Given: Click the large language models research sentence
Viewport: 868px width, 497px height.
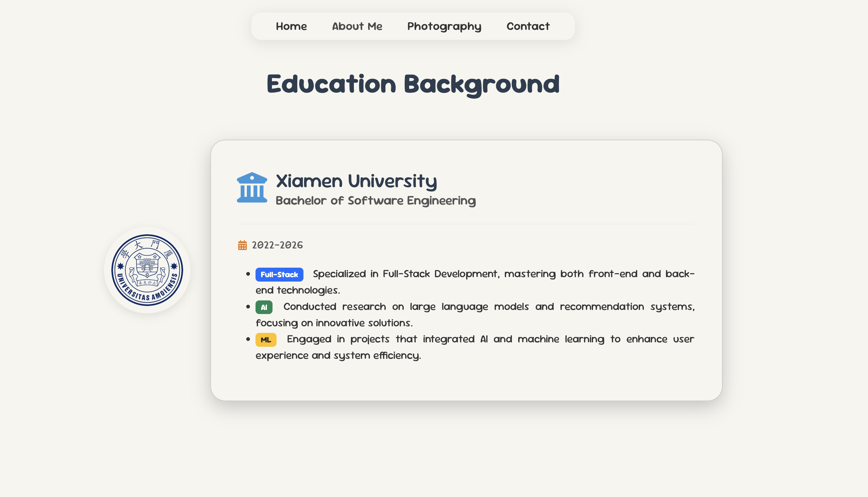Looking at the screenshot, I should click(x=475, y=315).
